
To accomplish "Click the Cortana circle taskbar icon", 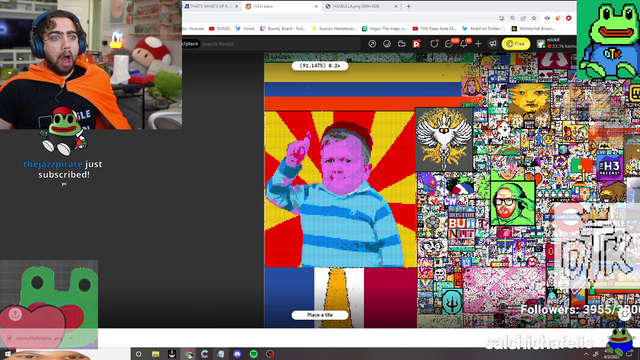I will coord(138,354).
